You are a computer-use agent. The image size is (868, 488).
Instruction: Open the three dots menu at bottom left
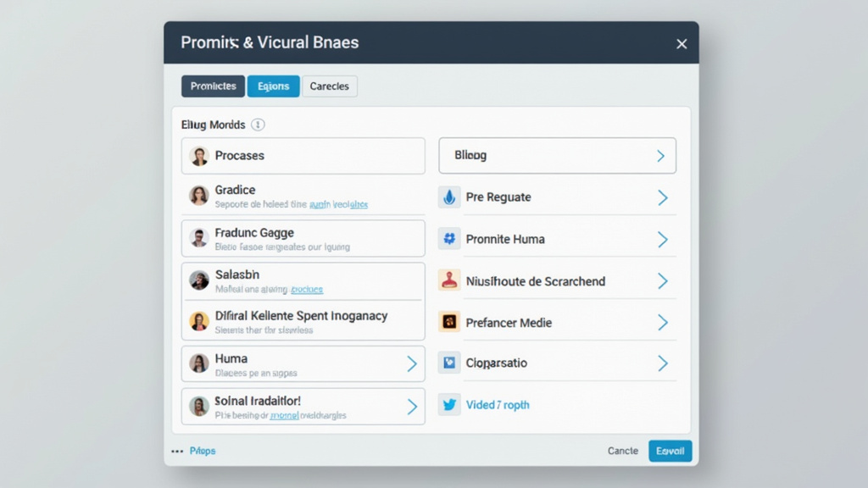click(177, 452)
